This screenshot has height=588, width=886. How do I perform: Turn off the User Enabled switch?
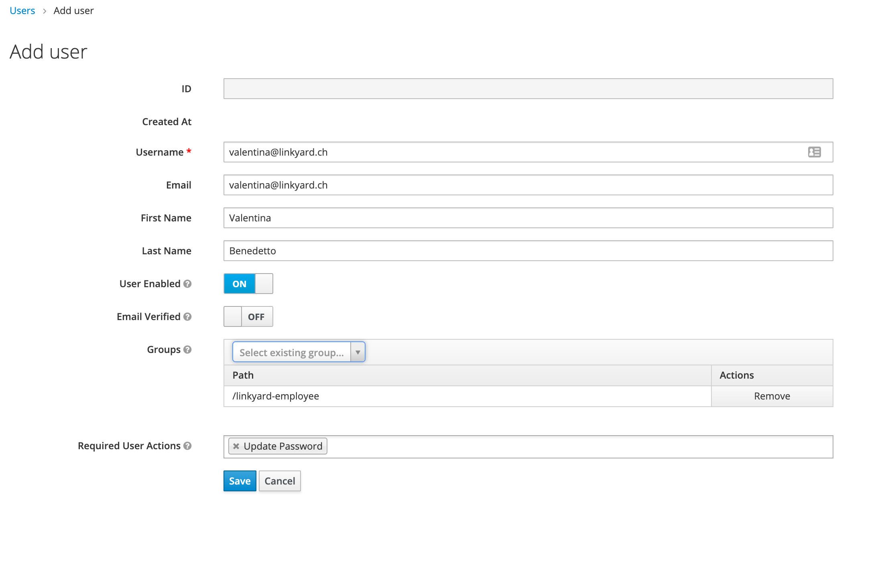coord(248,284)
